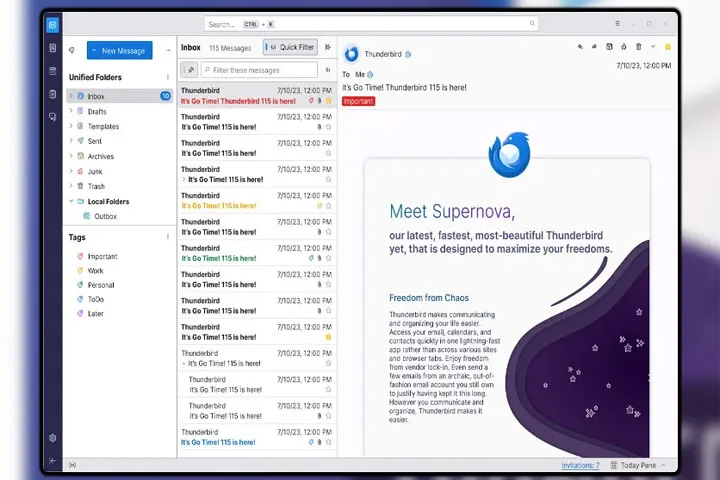Open the Chat space in the sidebar
720x480 pixels.
53,117
